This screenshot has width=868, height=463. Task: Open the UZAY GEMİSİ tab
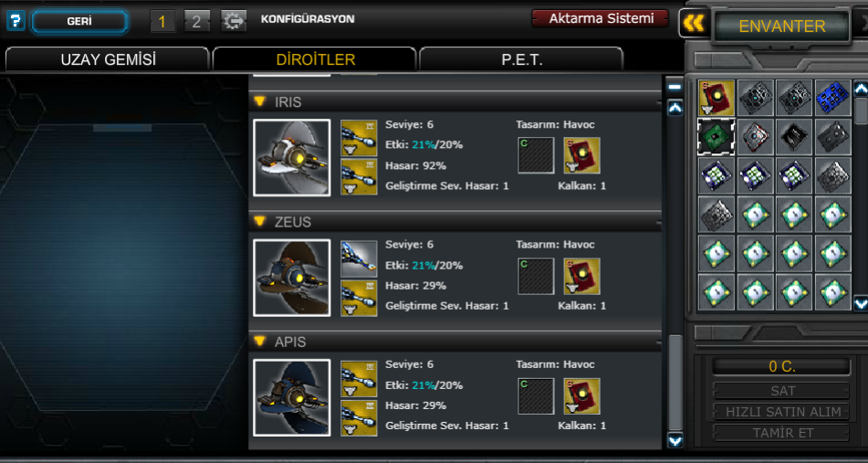pos(108,59)
